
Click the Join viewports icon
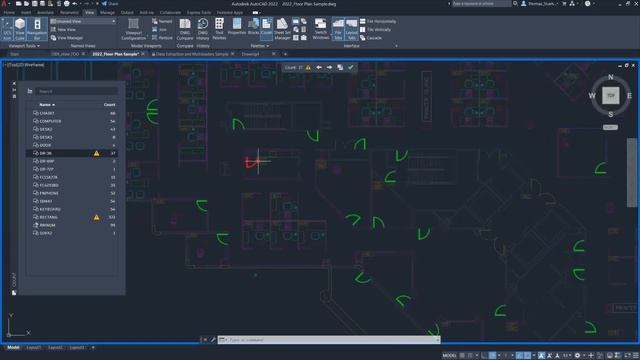pyautogui.click(x=155, y=29)
